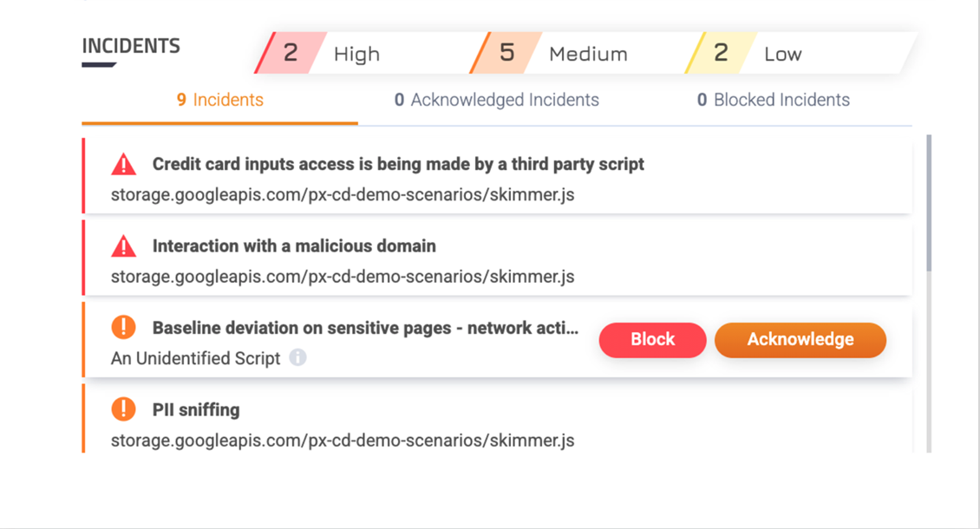Viewport: 980px width, 529px height.
Task: Click warning triangle beside malicious domain incident
Action: point(124,246)
